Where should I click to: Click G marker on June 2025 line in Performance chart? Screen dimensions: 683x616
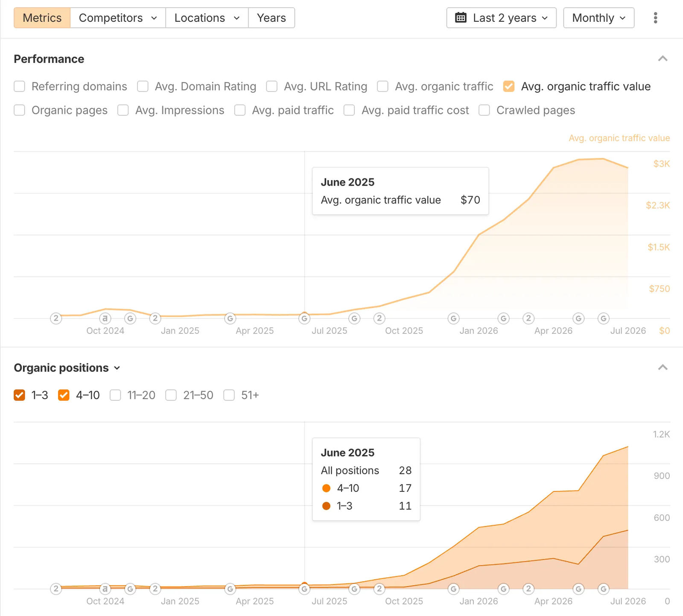304,318
